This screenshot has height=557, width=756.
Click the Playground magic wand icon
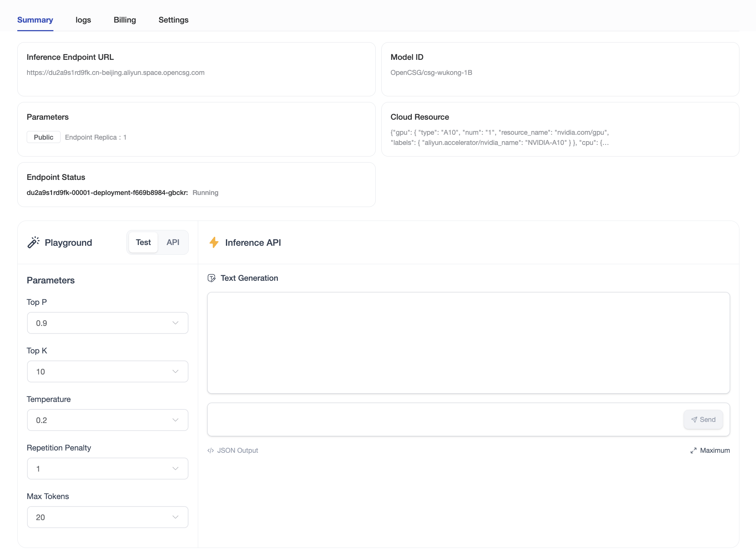(33, 242)
